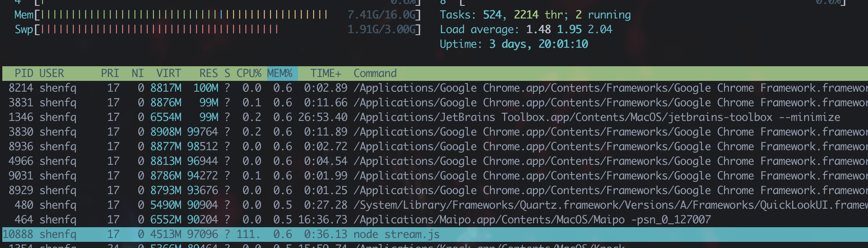Select process row with PID 3830
Viewport: 868px width, 248px height.
(435, 132)
